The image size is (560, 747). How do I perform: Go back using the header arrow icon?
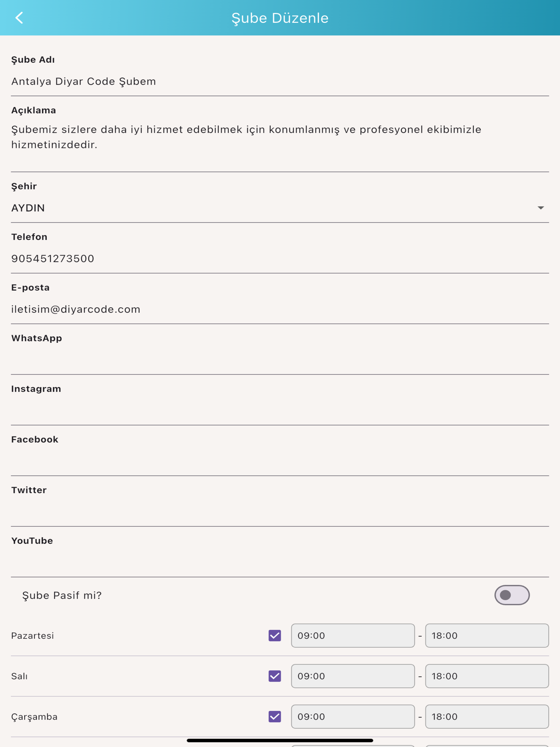pos(19,18)
